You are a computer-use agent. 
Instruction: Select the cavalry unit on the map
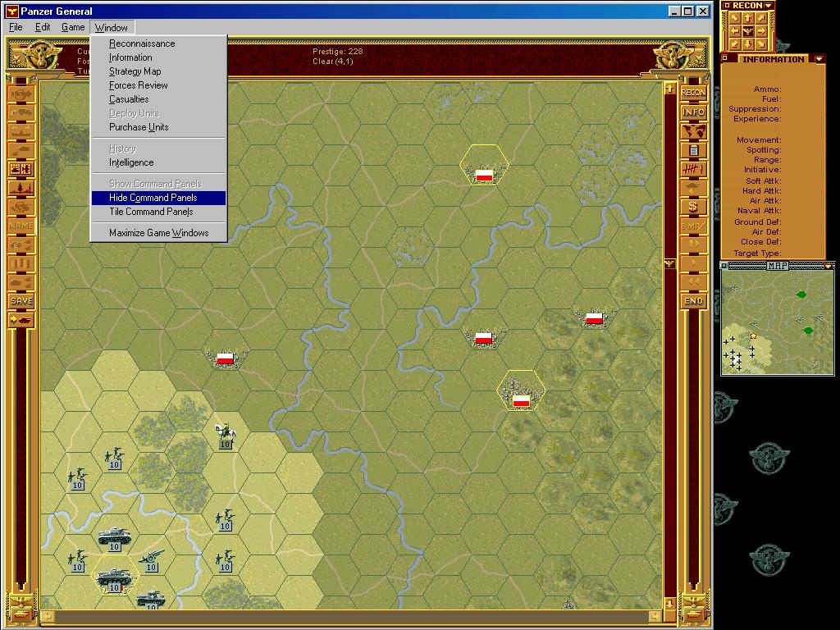click(226, 435)
